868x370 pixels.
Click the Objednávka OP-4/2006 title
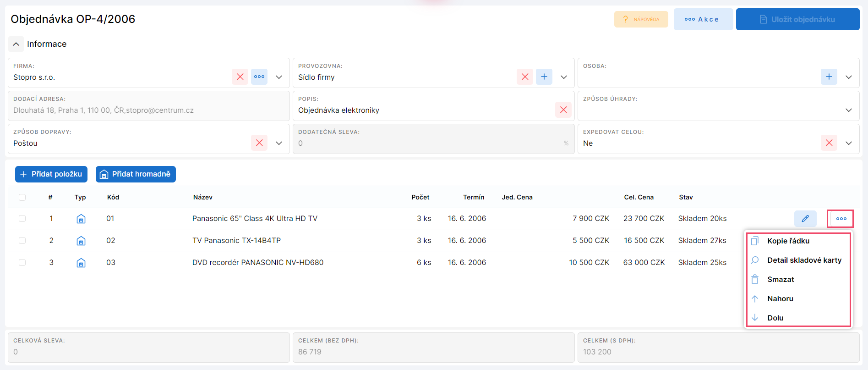(73, 19)
